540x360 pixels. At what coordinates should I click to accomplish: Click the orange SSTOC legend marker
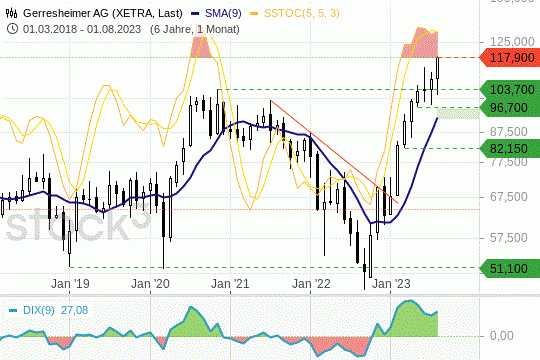point(254,14)
